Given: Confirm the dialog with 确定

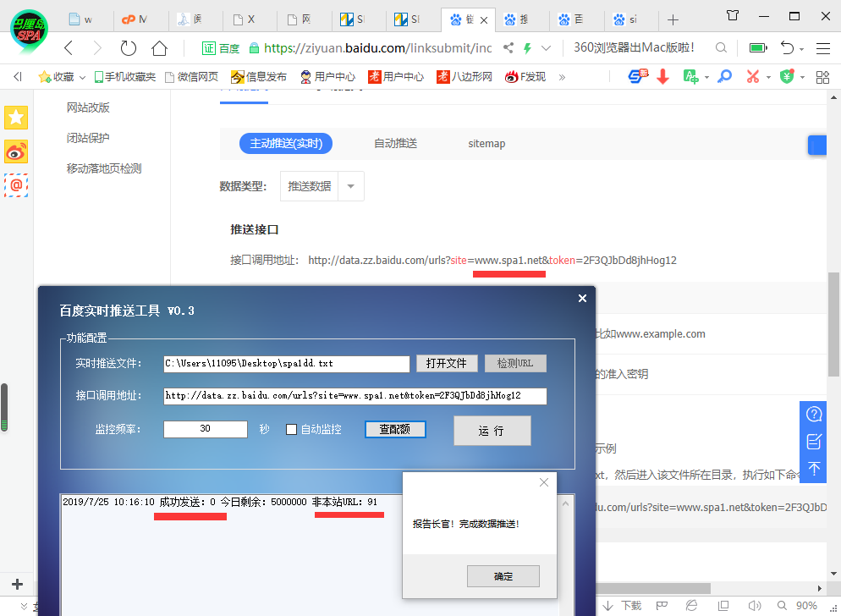Looking at the screenshot, I should coord(503,576).
